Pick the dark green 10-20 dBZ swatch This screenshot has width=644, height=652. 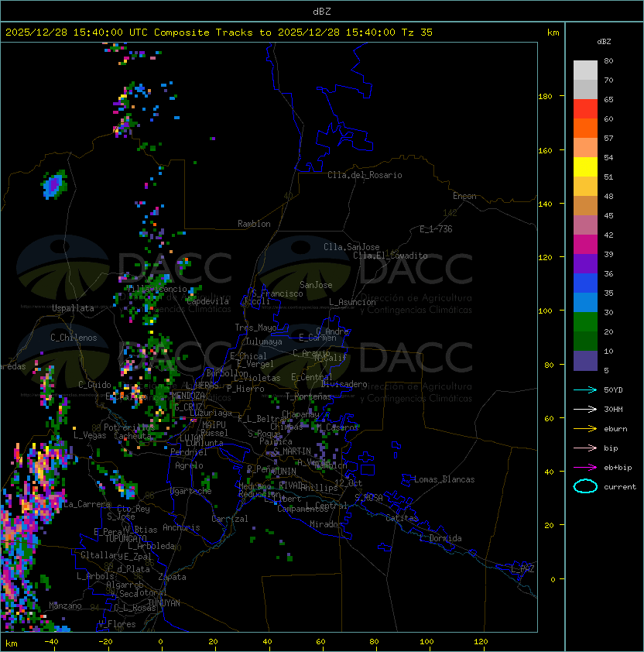(585, 341)
